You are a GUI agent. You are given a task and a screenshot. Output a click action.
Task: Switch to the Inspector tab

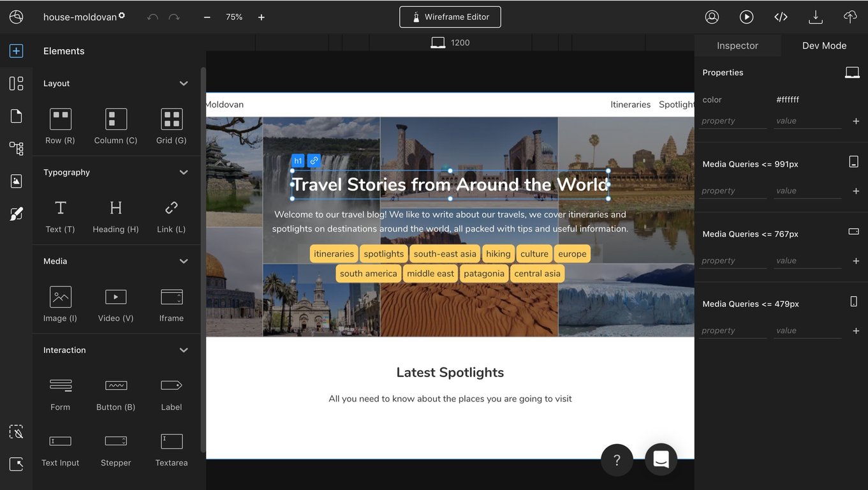pyautogui.click(x=737, y=46)
